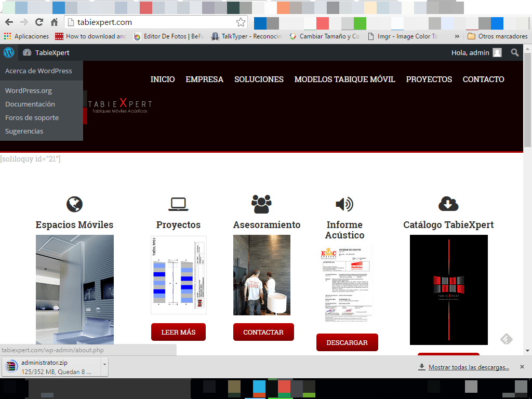
Task: Reload the page with the refresh icon
Action: [x=39, y=22]
